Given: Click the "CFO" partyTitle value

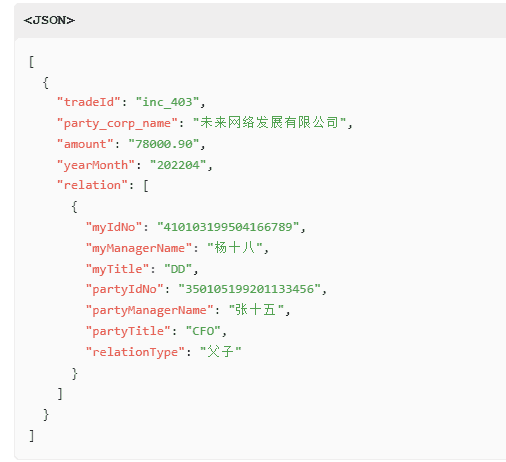Looking at the screenshot, I should [x=203, y=331].
